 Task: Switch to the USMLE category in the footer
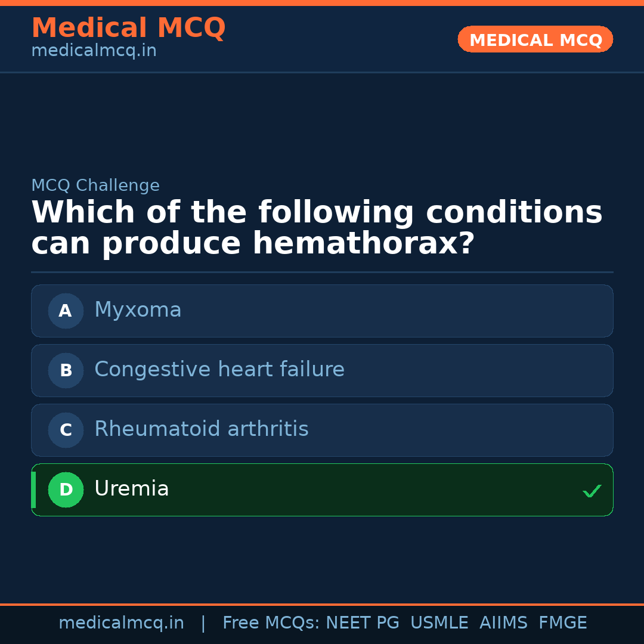click(x=439, y=623)
